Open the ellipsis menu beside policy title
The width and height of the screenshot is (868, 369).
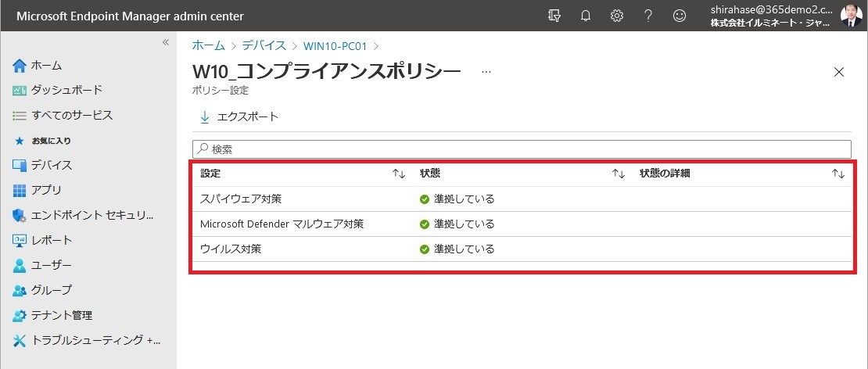(486, 72)
